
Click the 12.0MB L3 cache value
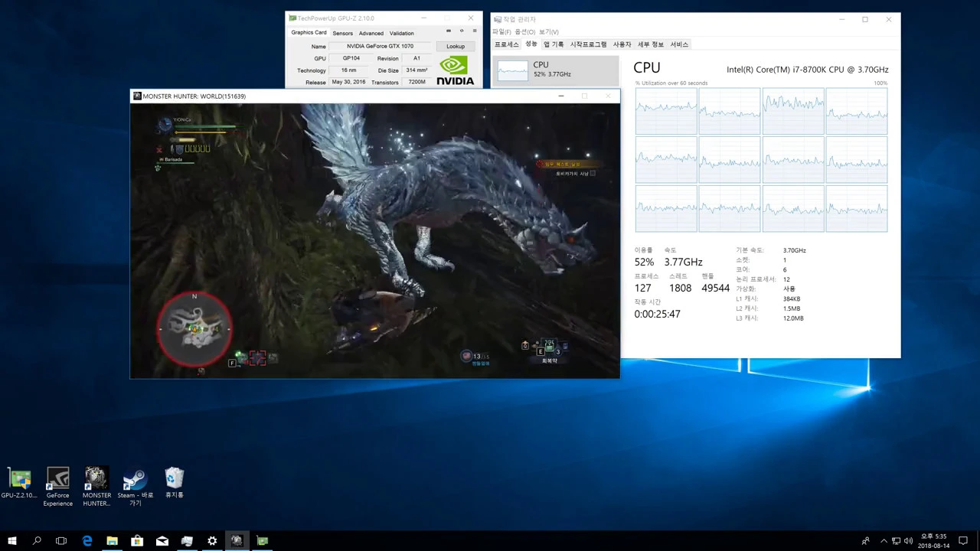(x=793, y=318)
